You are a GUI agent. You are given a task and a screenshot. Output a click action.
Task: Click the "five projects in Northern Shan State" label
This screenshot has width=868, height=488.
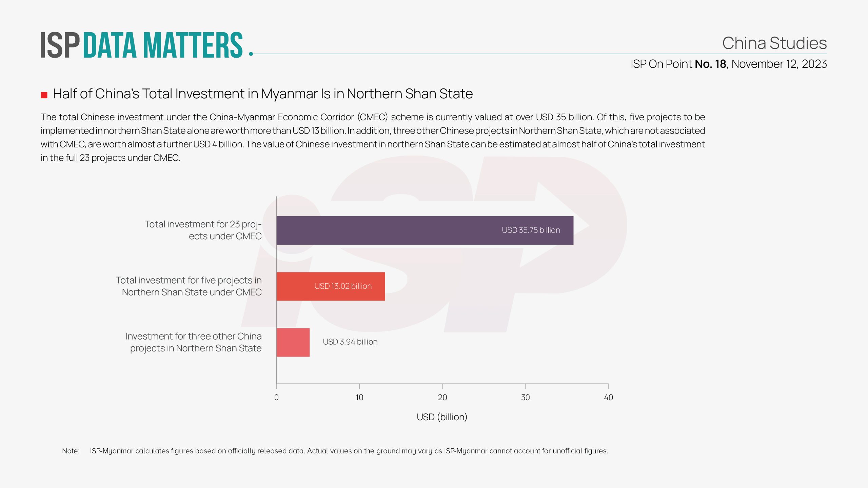click(189, 286)
